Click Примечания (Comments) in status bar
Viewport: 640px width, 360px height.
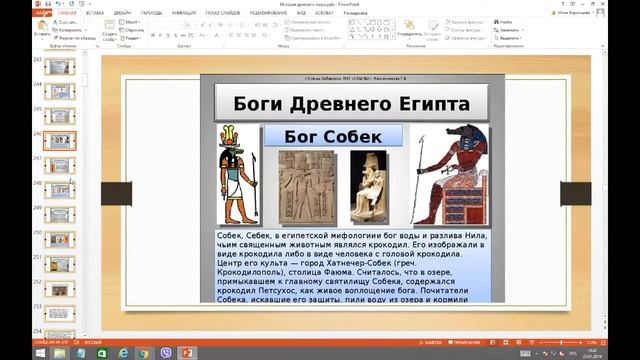464,342
